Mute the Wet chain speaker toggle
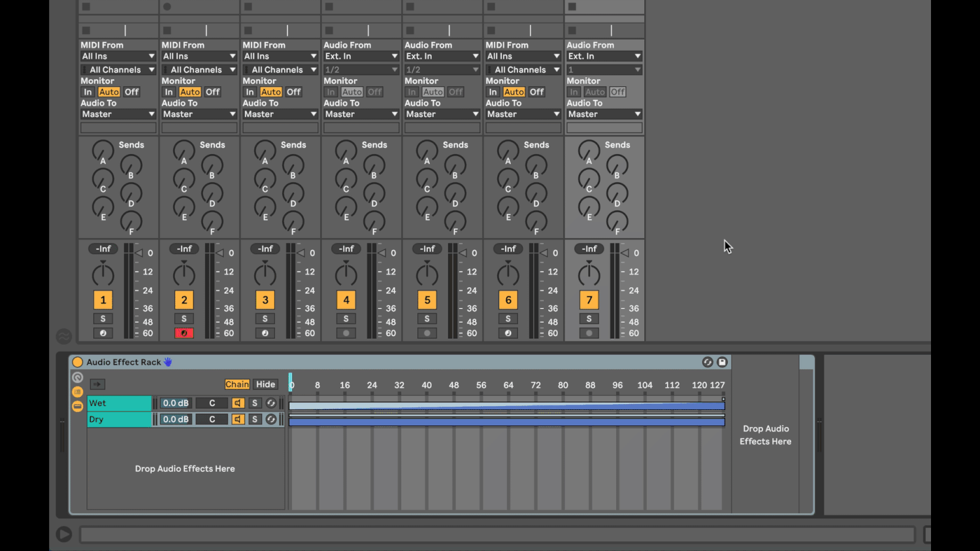This screenshot has height=551, width=980. (x=238, y=403)
